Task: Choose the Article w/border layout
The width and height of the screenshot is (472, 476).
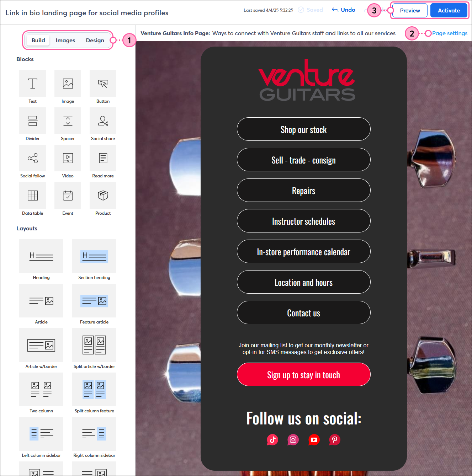Action: click(x=41, y=345)
